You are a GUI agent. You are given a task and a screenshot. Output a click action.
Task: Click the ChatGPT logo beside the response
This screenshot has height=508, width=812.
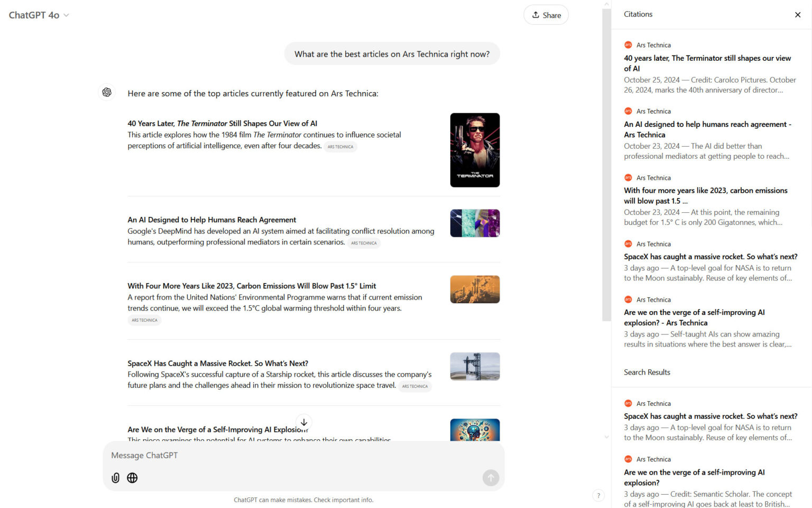(106, 92)
